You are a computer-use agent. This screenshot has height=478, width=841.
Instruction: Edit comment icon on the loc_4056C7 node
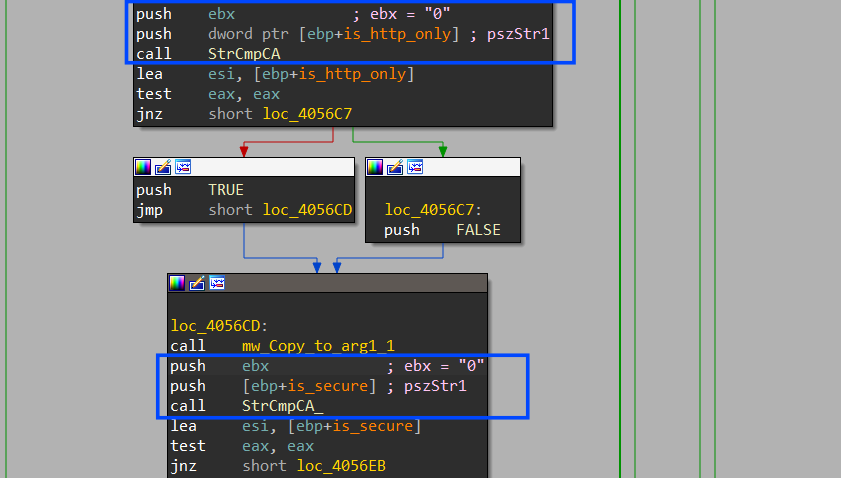[x=395, y=167]
